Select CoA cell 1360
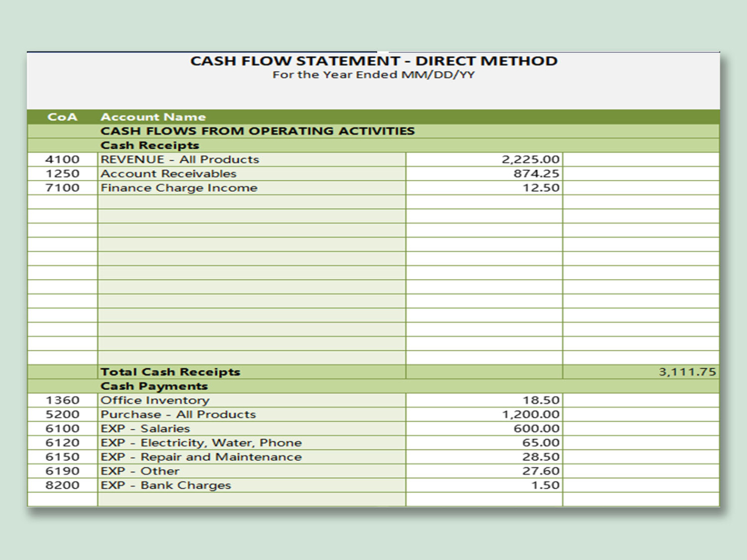 tap(62, 400)
